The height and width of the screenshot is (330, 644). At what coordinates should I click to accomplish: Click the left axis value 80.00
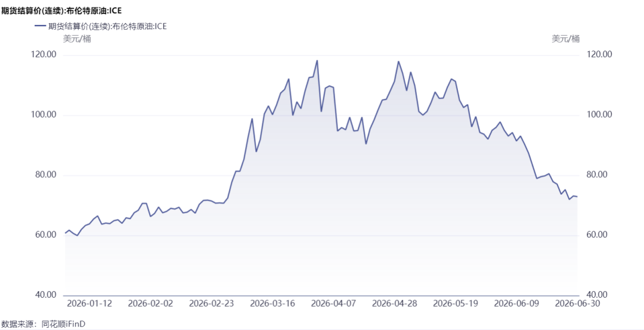[x=45, y=175]
